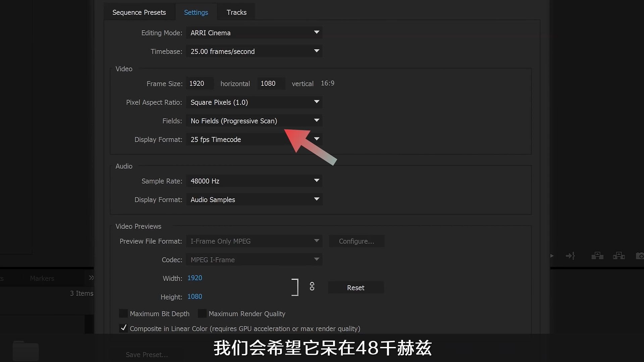Enable Maximum Render Quality
644x362 pixels.
pyautogui.click(x=203, y=313)
